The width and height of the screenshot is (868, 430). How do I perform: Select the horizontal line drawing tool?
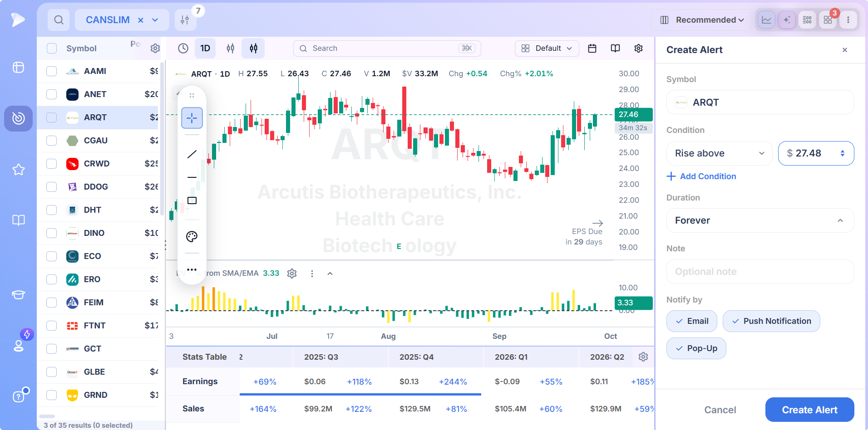point(192,177)
